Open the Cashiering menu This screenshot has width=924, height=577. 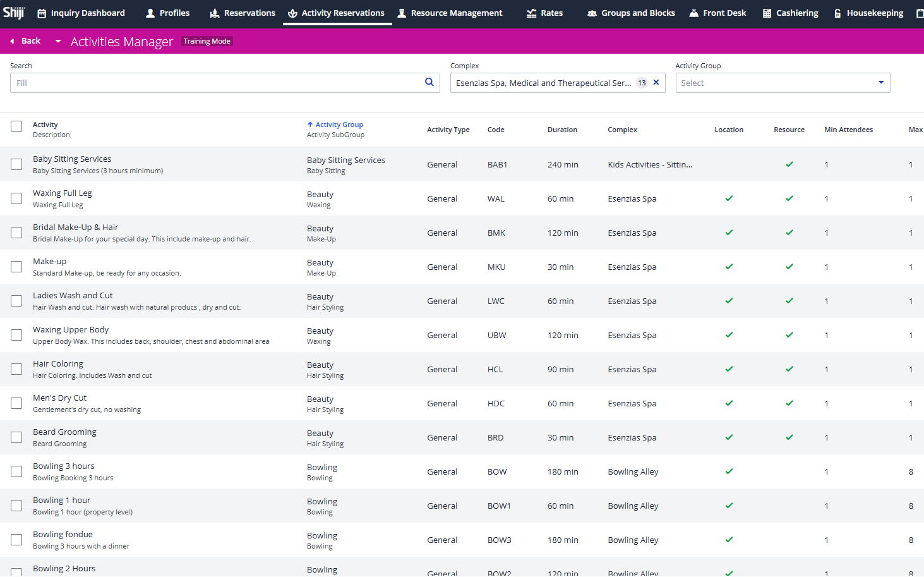[790, 13]
